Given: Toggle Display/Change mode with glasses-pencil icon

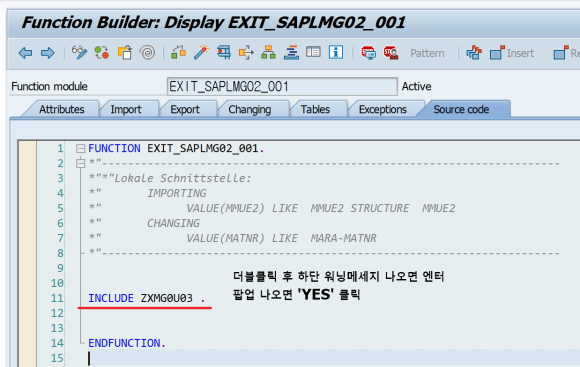Looking at the screenshot, I should pos(79,53).
